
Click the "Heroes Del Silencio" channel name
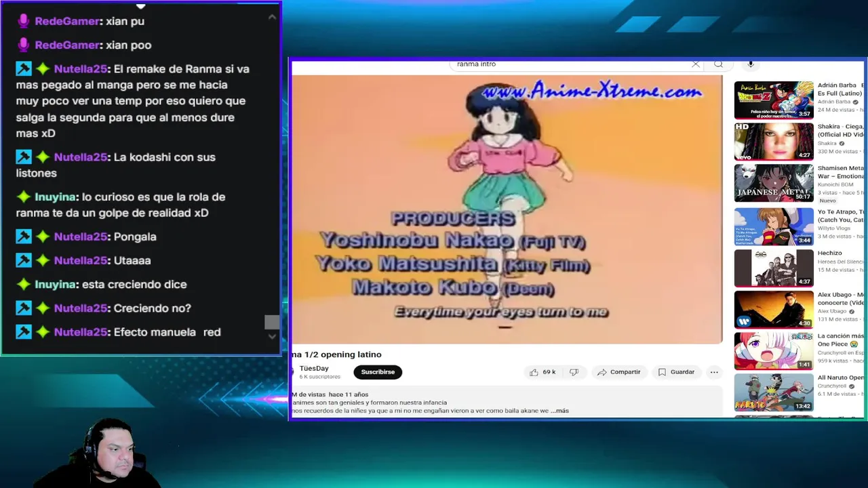[x=841, y=262]
